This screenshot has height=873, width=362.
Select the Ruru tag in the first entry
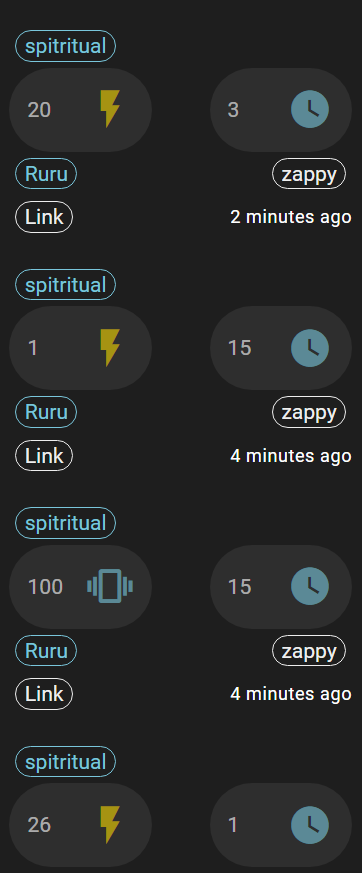46,174
